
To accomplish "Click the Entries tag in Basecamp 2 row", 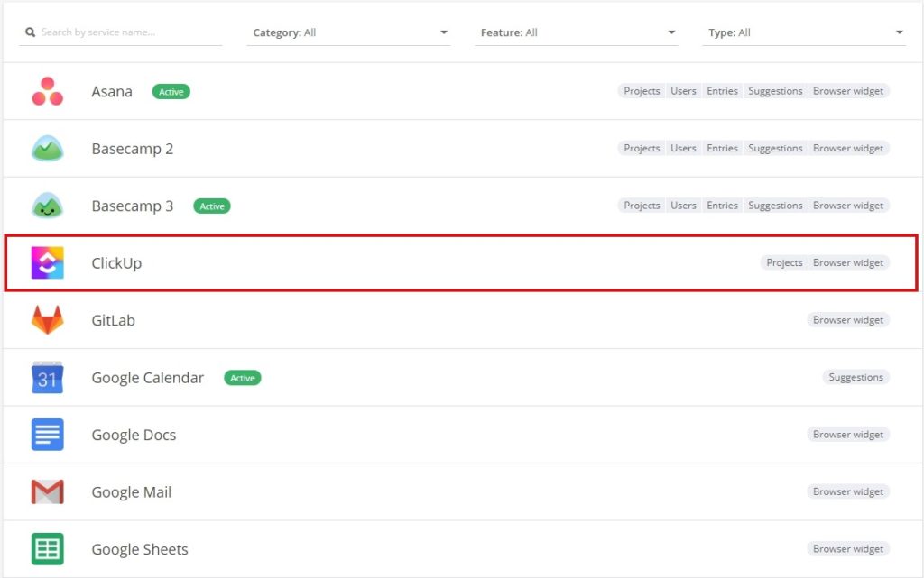I will (x=723, y=148).
